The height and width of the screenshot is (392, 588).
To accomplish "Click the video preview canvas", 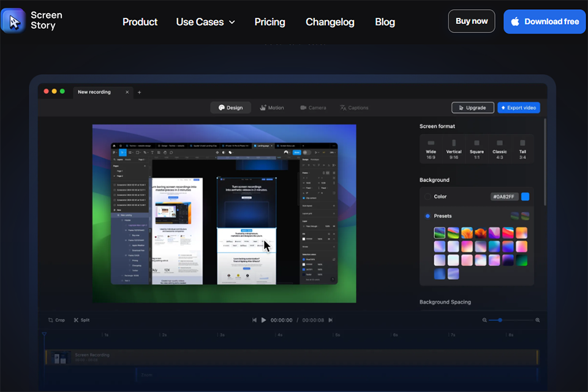I will (x=224, y=213).
